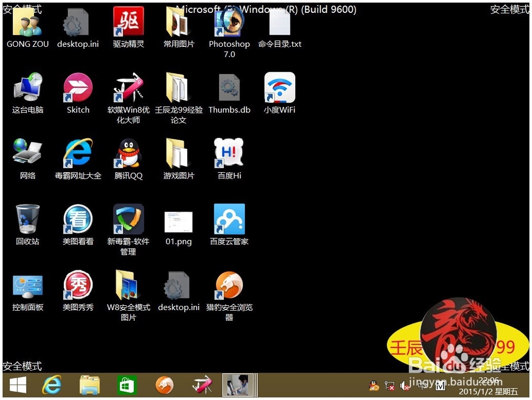Open 小度WiFi tool

click(x=279, y=88)
